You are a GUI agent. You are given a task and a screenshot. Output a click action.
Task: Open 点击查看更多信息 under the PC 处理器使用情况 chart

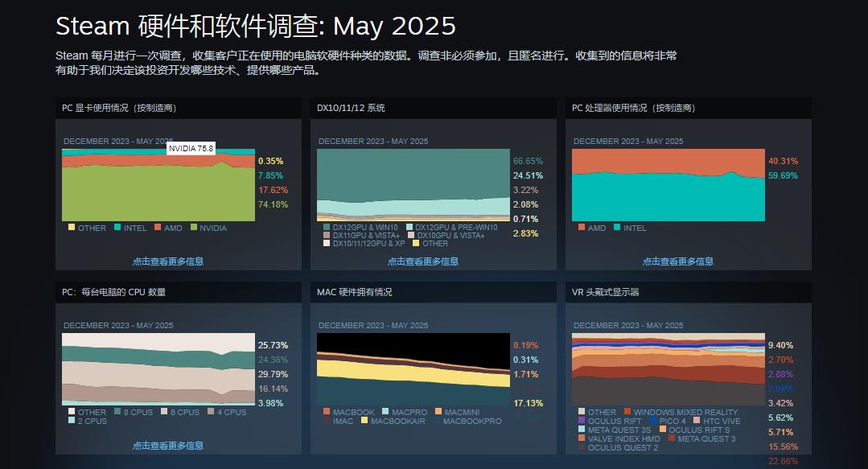click(x=677, y=261)
